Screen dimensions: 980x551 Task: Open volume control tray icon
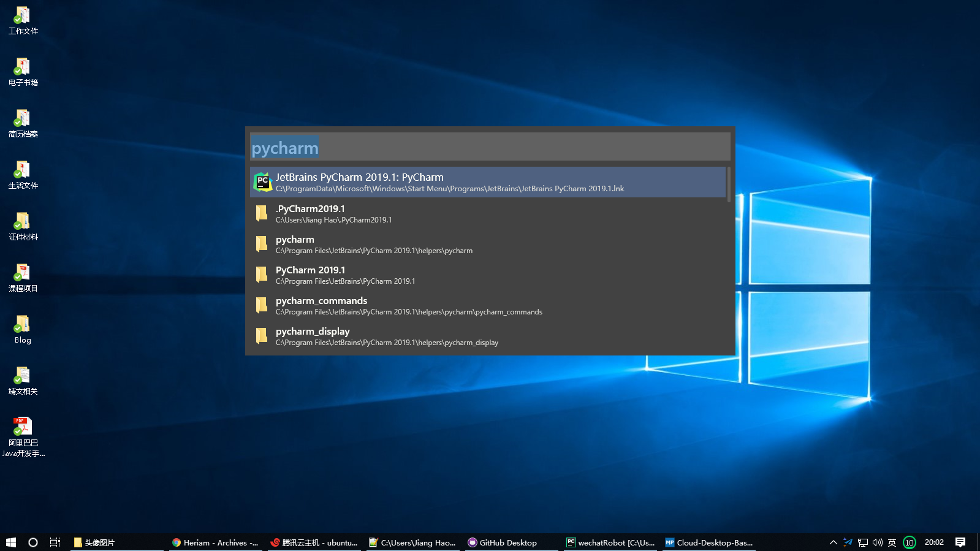[878, 542]
